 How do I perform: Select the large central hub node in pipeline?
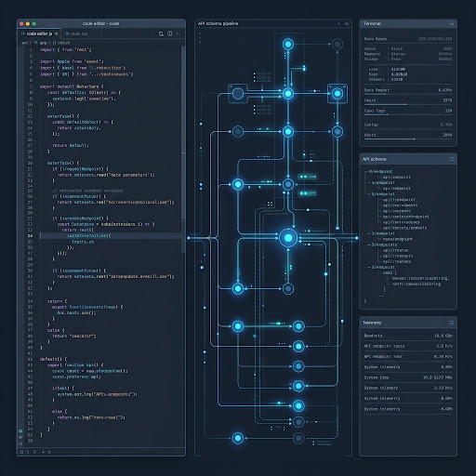(x=288, y=238)
